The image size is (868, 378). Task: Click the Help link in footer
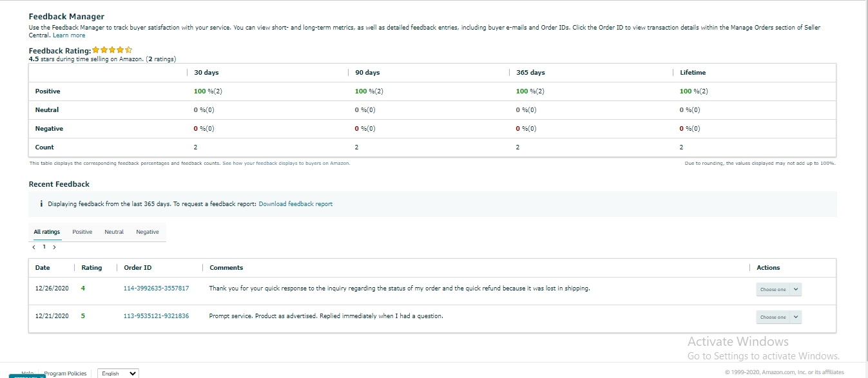(27, 372)
